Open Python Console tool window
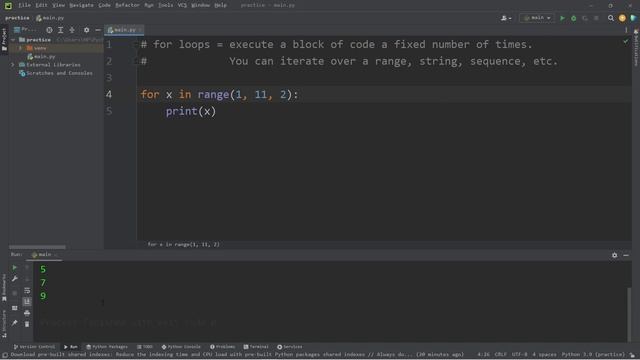Screen dimensions: 640x360 [x=181, y=347]
